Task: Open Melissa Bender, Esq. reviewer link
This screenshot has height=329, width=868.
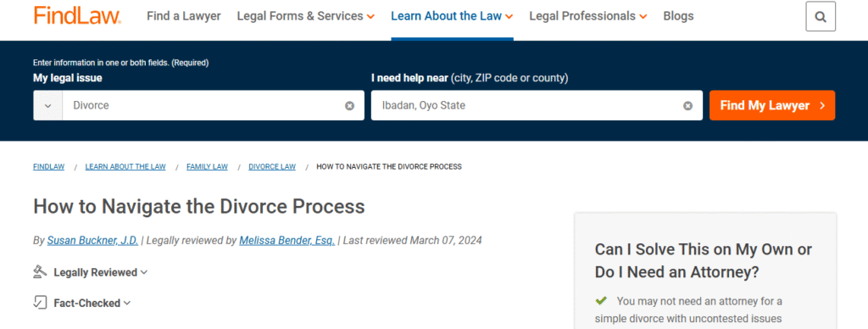Action: tap(287, 240)
